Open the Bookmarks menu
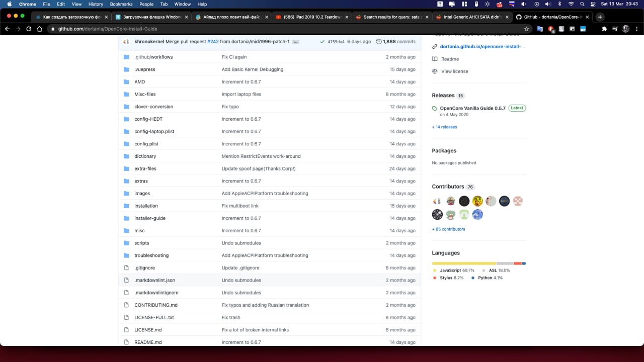The width and height of the screenshot is (644, 362). point(121,4)
